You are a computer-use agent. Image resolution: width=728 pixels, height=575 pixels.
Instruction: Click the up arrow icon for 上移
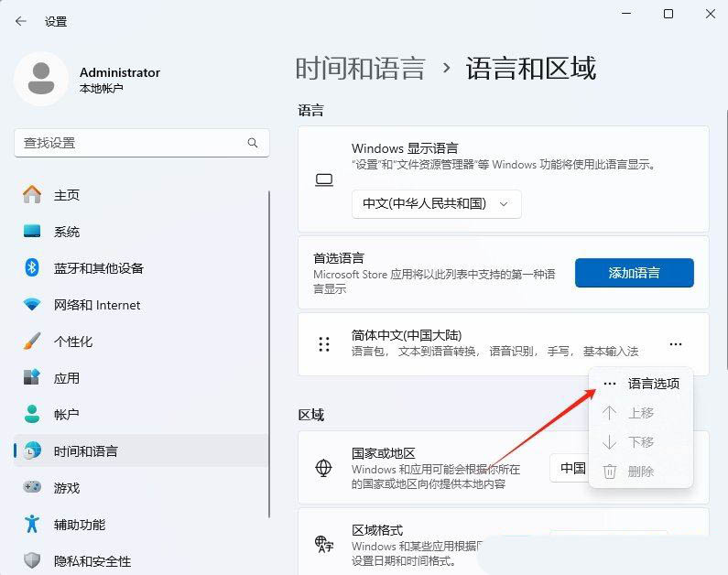click(609, 413)
